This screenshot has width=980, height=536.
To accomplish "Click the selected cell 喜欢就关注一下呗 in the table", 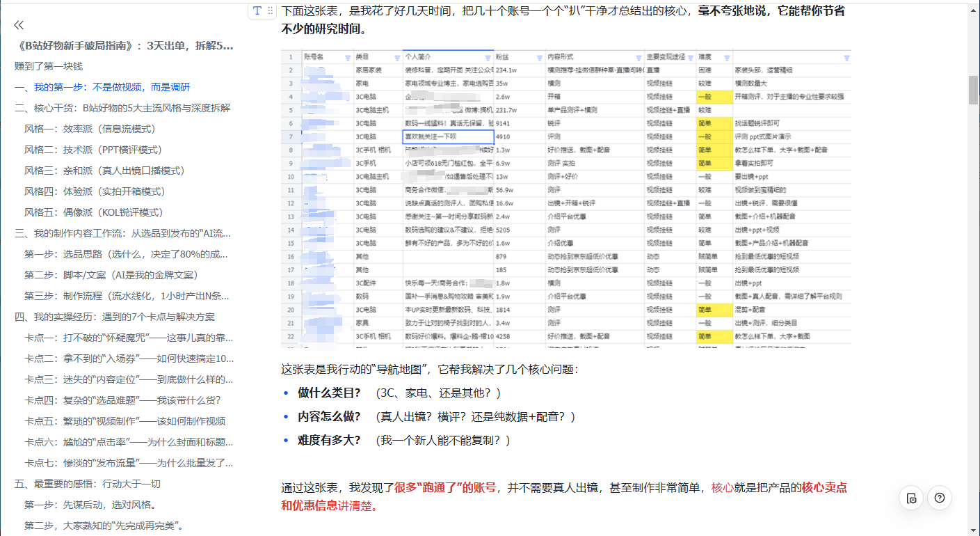I will pyautogui.click(x=448, y=136).
